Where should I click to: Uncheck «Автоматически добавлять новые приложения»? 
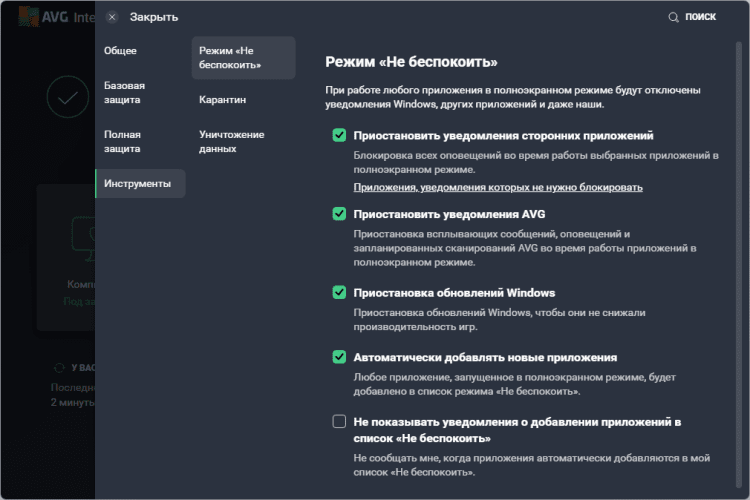(339, 357)
